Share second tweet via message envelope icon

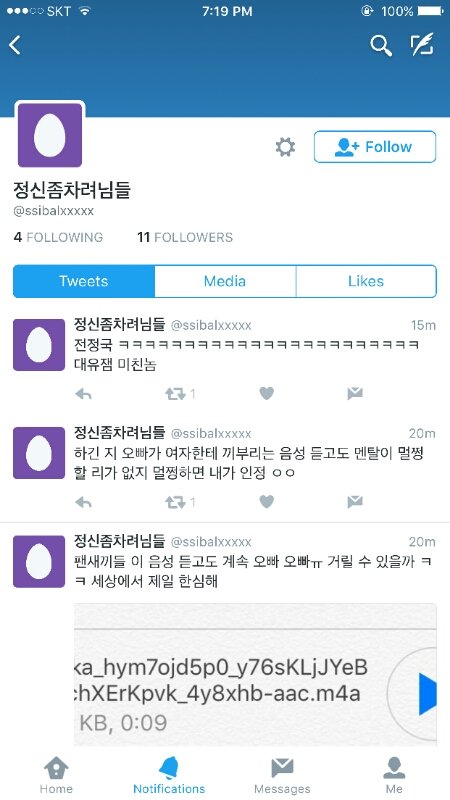(x=355, y=502)
